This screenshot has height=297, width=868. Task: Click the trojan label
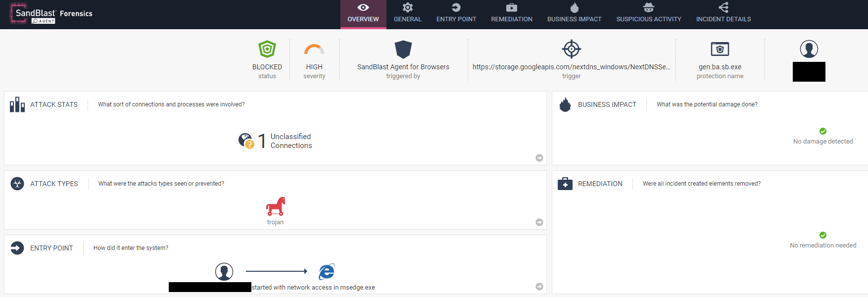(x=275, y=222)
